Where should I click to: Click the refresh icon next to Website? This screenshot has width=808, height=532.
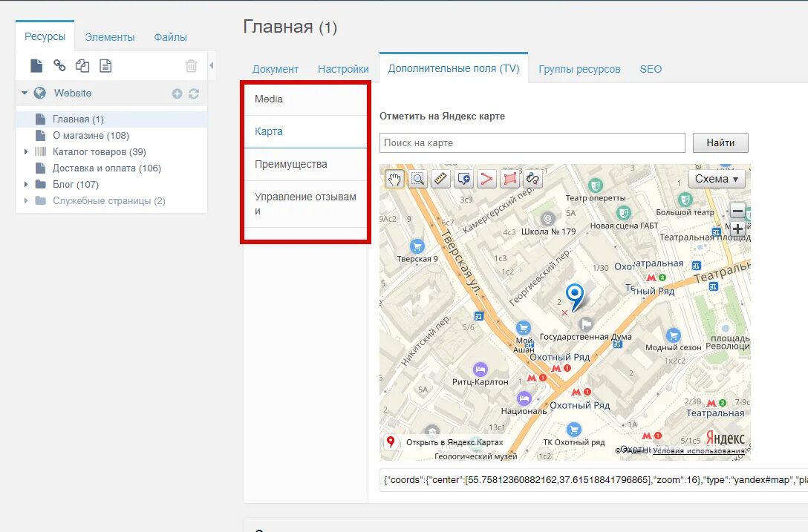pos(194,93)
